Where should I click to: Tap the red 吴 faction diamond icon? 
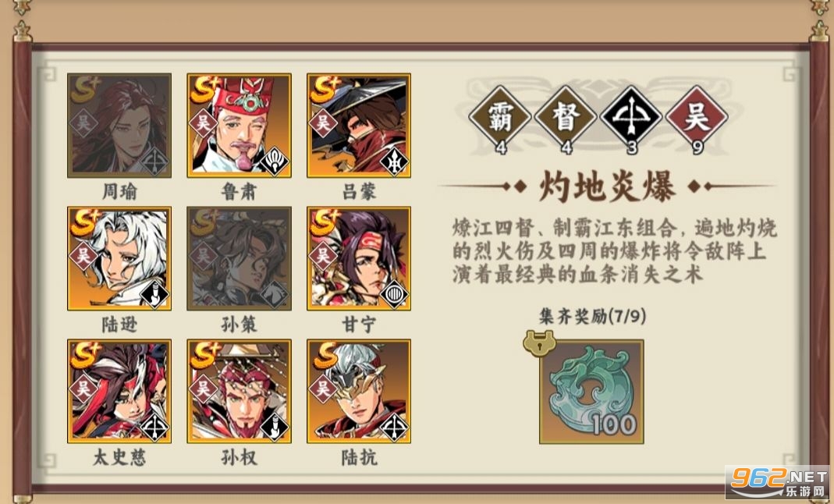click(x=697, y=118)
